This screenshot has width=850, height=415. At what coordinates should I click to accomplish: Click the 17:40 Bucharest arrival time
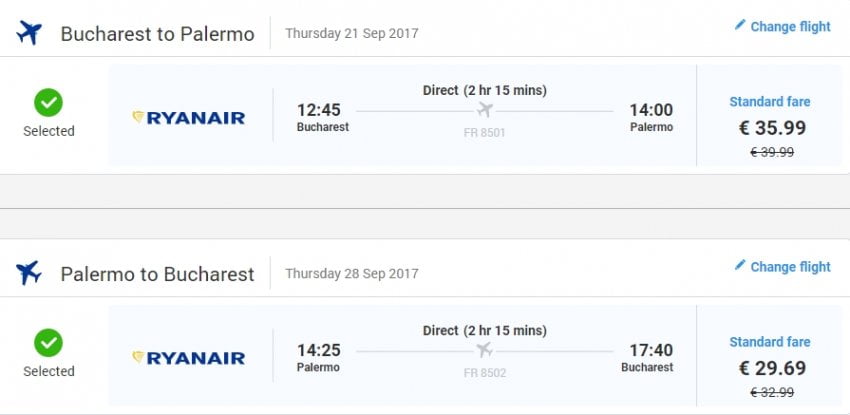tap(650, 350)
